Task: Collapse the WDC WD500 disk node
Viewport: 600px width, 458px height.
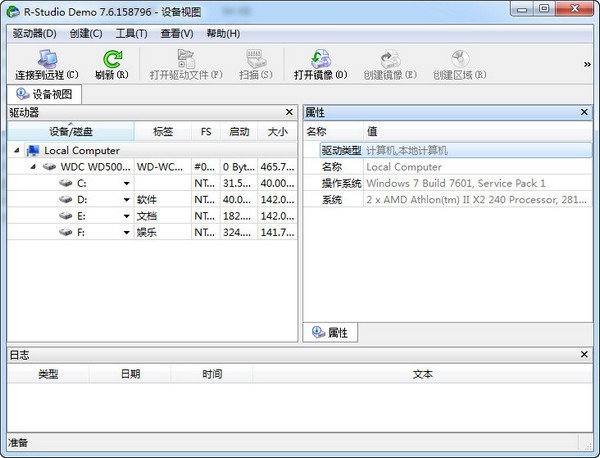Action: [x=34, y=167]
